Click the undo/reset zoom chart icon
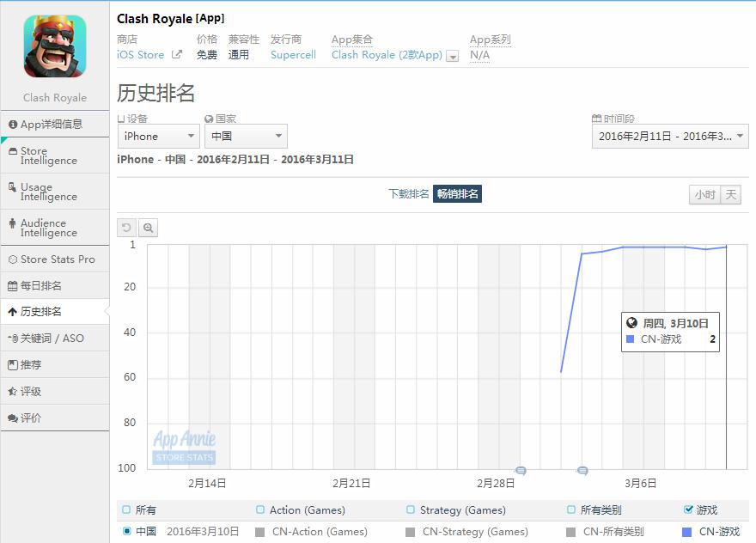Screen dimensions: 756x543 coord(126,228)
